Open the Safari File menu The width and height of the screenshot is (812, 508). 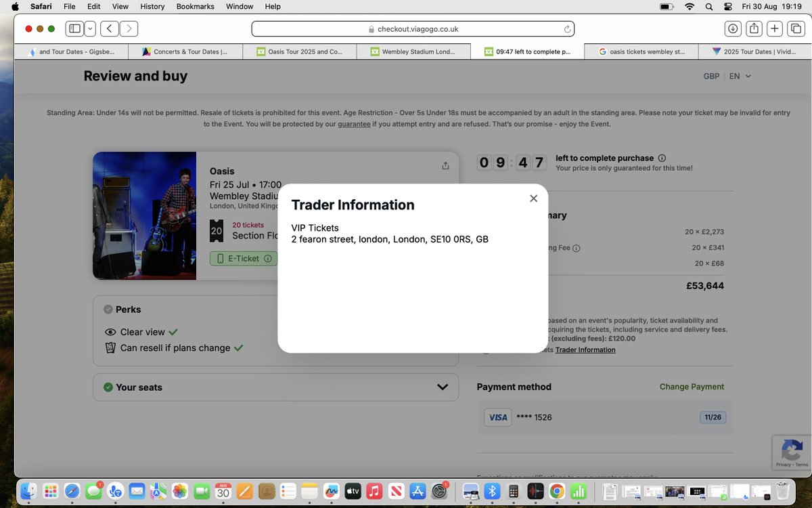tap(69, 6)
